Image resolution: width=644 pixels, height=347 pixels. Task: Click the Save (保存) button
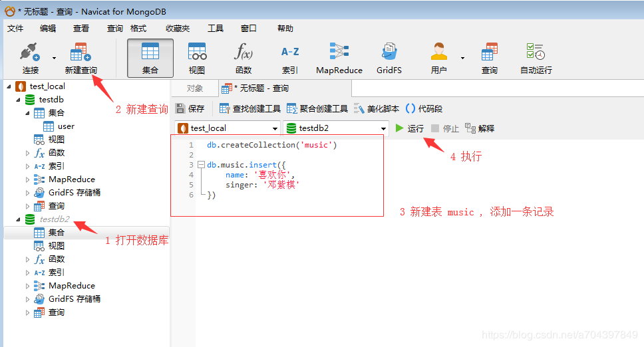(x=190, y=109)
